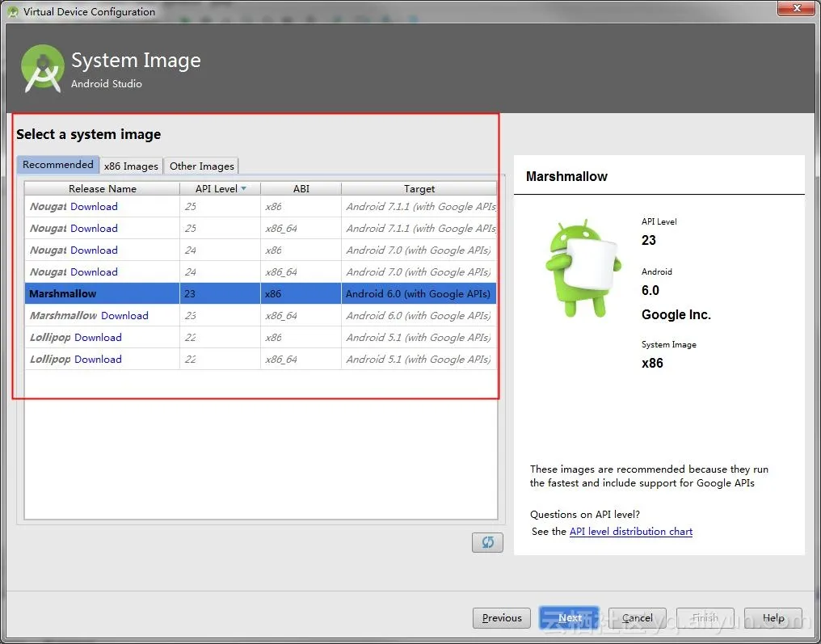The height and width of the screenshot is (644, 821).
Task: Select the Marshmallow x86 row
Action: pos(260,294)
